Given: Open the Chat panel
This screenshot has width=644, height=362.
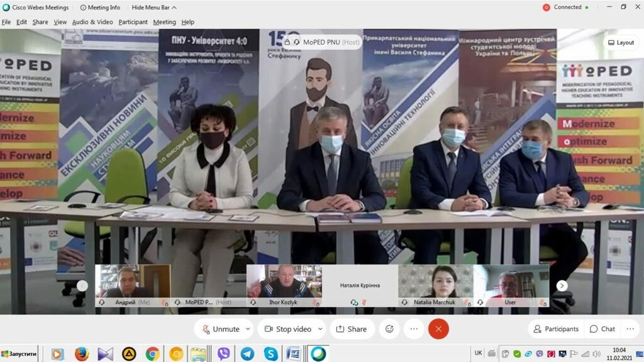Looking at the screenshot, I should pyautogui.click(x=602, y=329).
